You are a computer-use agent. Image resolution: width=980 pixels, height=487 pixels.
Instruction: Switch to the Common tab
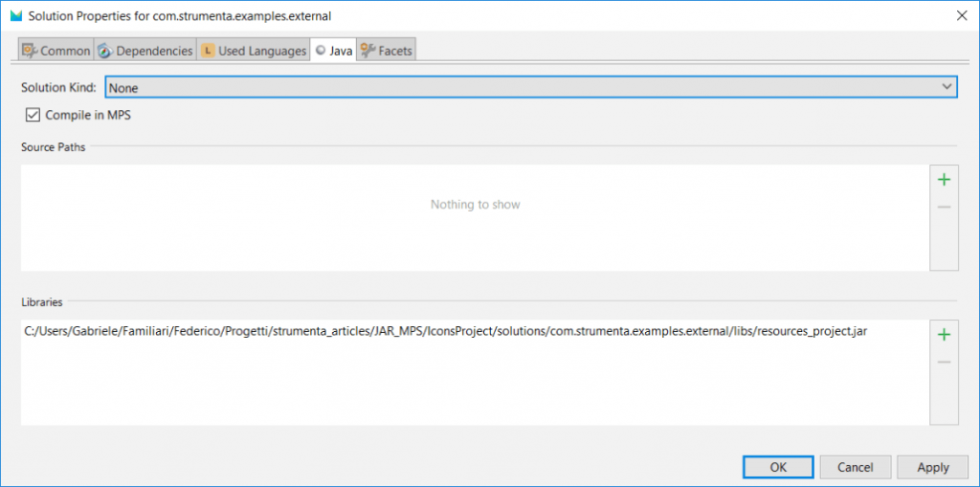click(x=56, y=51)
